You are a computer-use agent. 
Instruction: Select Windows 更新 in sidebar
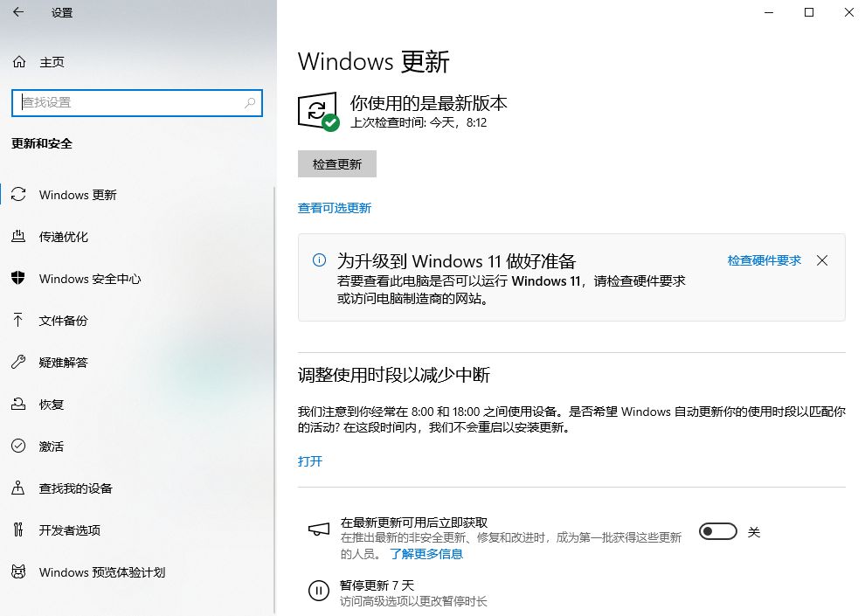pos(137,195)
